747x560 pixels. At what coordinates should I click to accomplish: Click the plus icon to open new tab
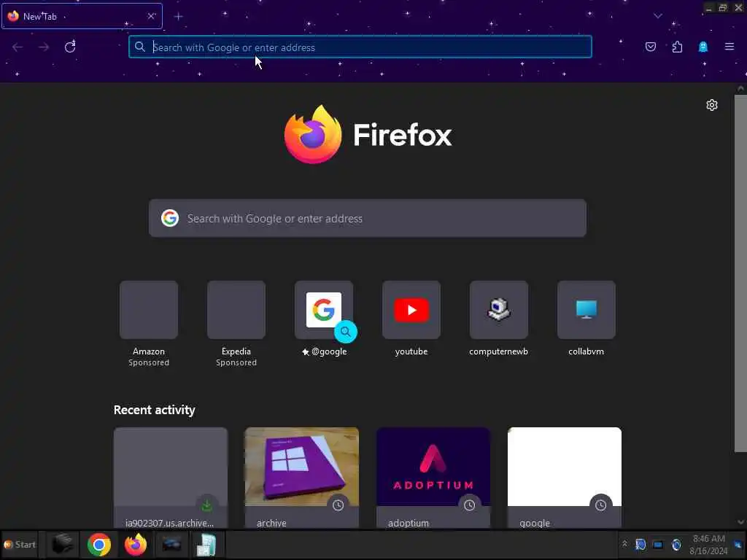click(178, 17)
